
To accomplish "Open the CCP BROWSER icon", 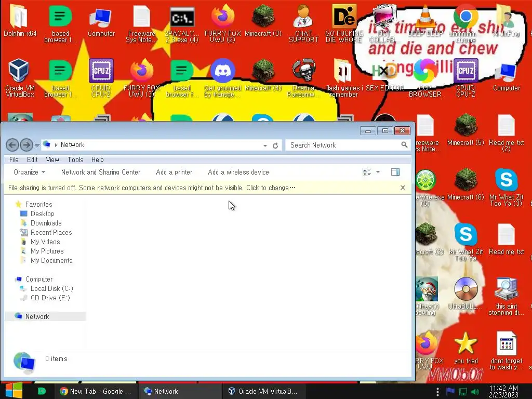I will click(425, 77).
